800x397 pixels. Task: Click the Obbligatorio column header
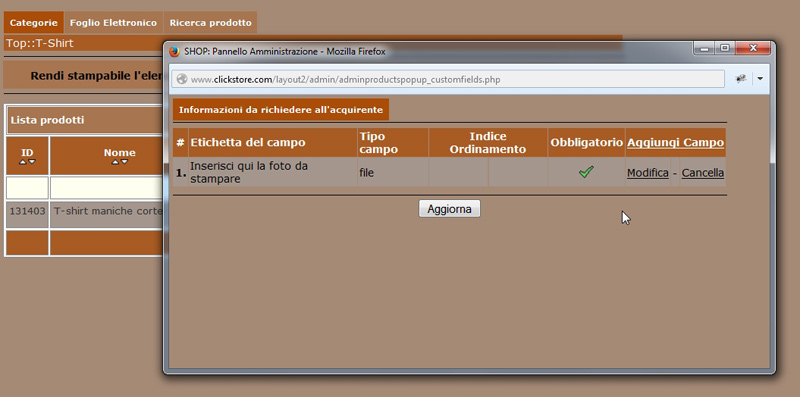pos(587,142)
